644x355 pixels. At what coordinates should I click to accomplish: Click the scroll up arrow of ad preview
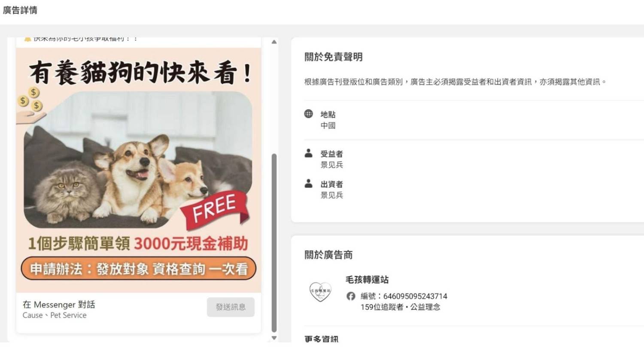[274, 42]
